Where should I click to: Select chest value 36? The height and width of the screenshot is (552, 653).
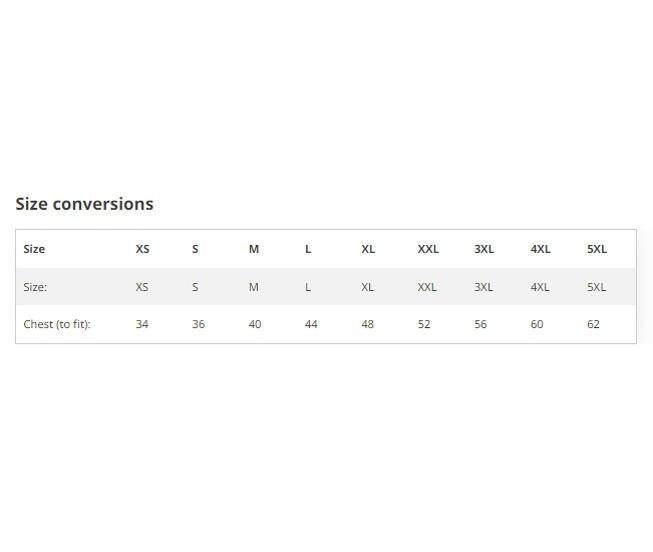(198, 324)
